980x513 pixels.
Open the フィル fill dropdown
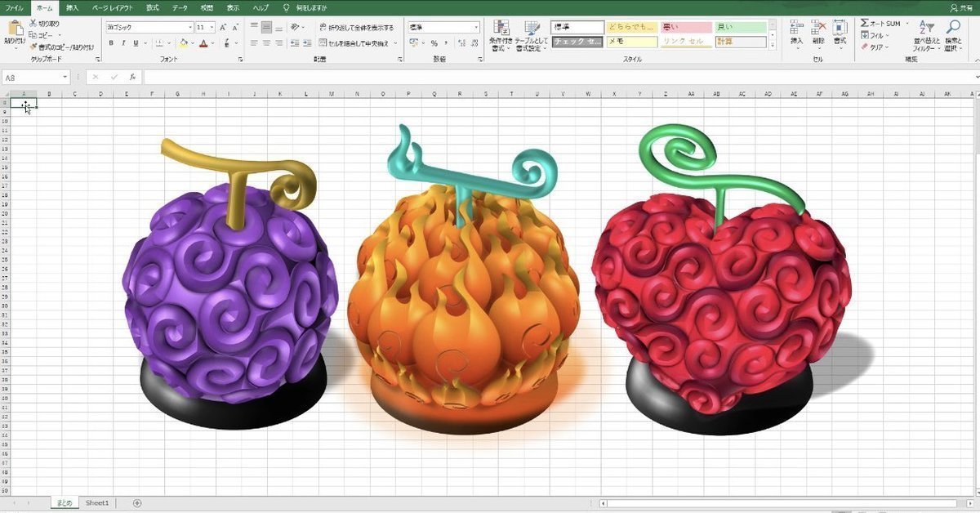875,35
